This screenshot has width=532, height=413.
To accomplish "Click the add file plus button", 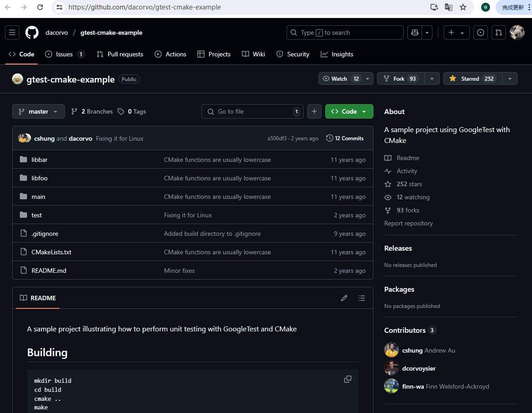I will [314, 111].
